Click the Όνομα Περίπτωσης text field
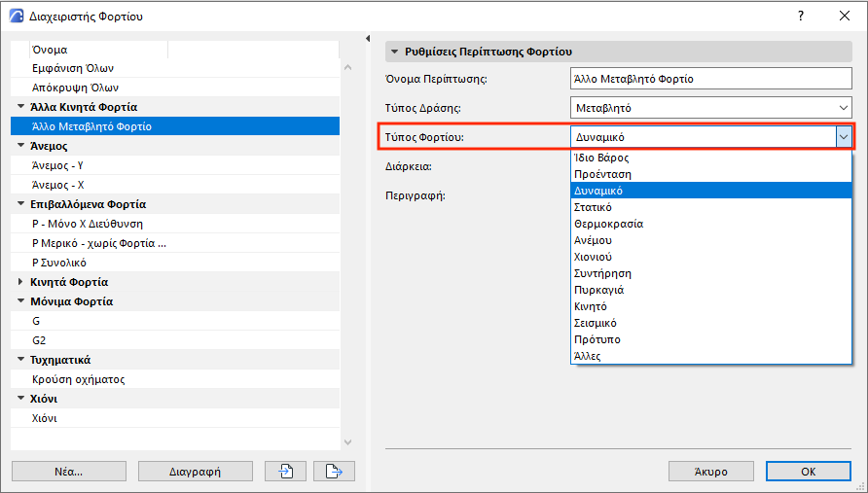Image resolution: width=868 pixels, height=493 pixels. coord(710,79)
